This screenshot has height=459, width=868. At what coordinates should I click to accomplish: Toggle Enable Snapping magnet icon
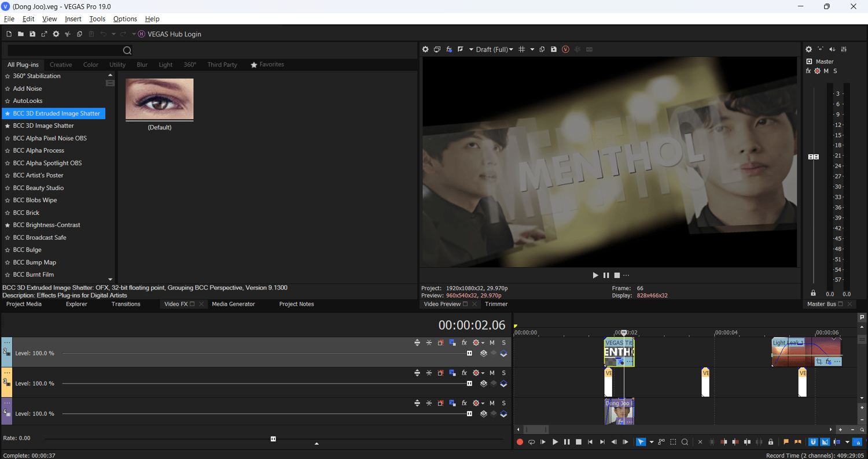point(813,442)
